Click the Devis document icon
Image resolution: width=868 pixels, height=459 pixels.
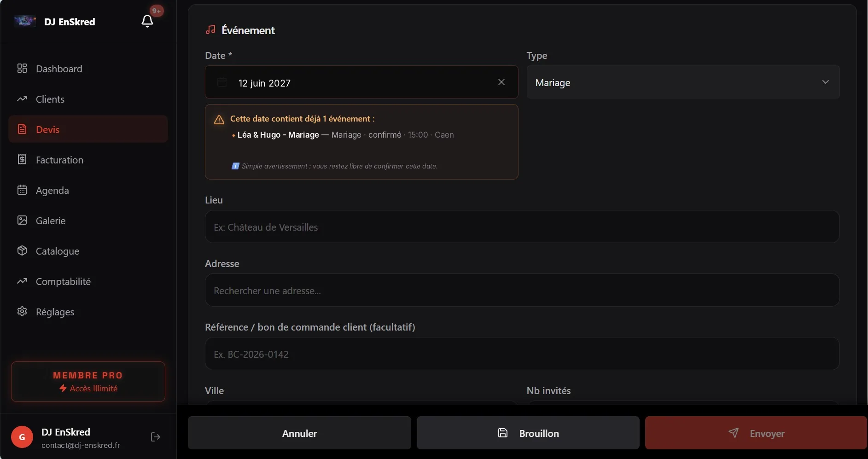[22, 129]
